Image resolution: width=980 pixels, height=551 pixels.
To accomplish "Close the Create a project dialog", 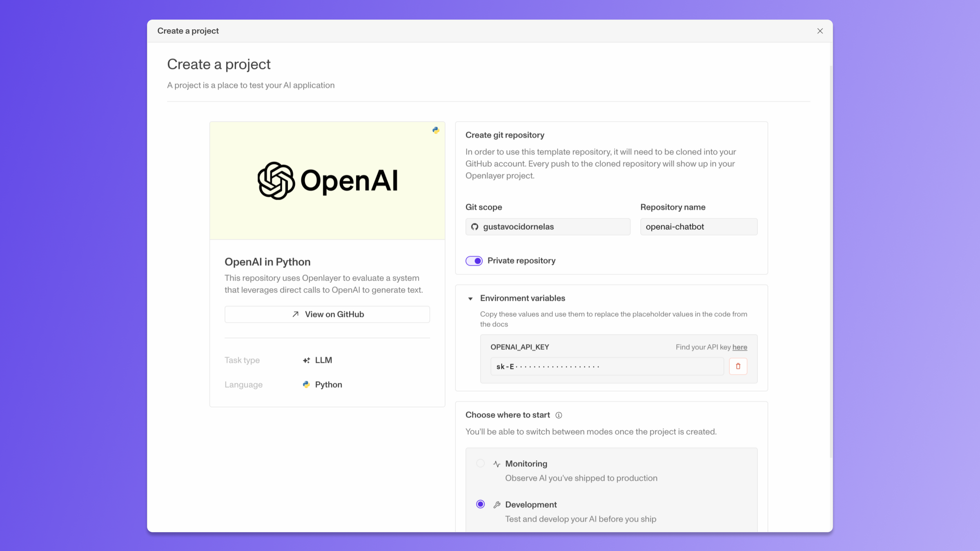I will pos(820,31).
